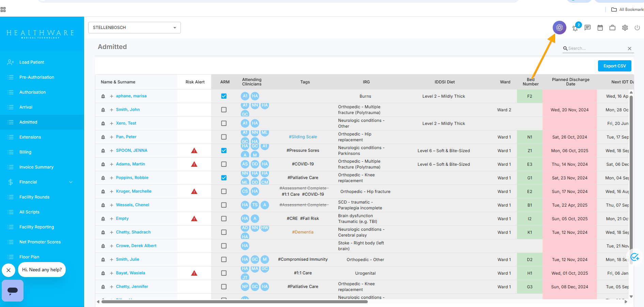The width and height of the screenshot is (644, 307).
Task: Open the STELLENBOSCH facility dropdown
Action: [x=134, y=28]
